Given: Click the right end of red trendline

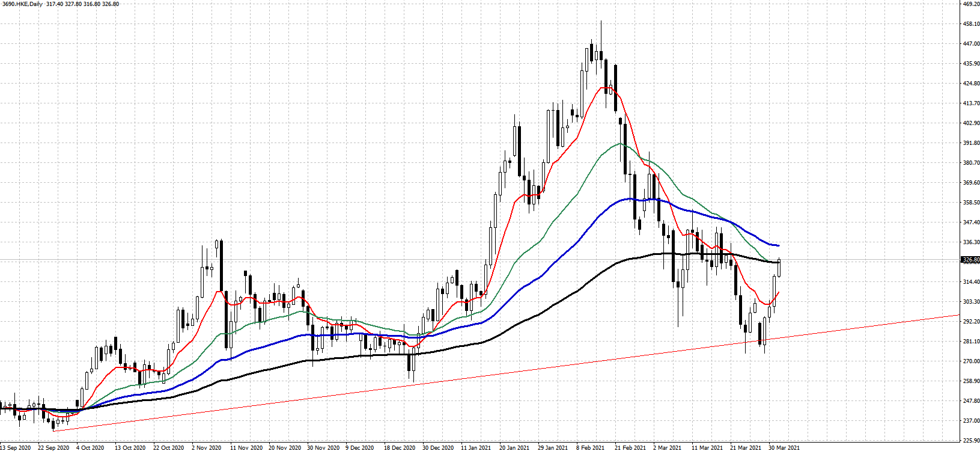Looking at the screenshot, I should (x=958, y=315).
